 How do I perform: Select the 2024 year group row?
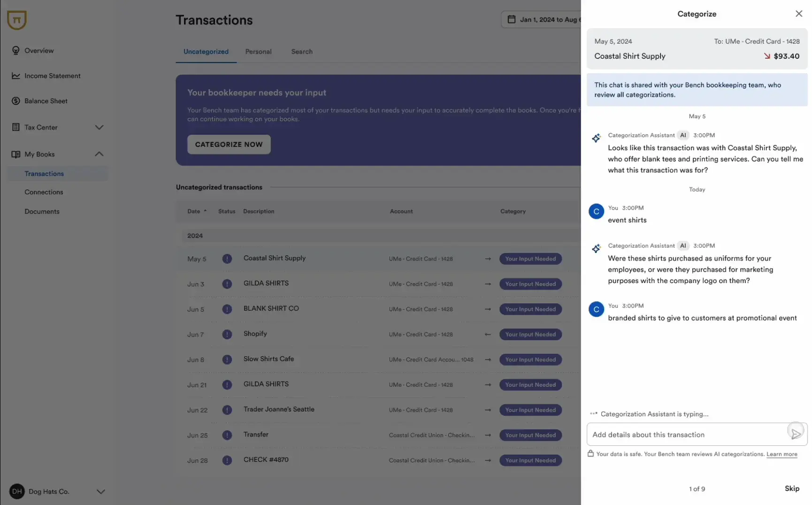(381, 236)
